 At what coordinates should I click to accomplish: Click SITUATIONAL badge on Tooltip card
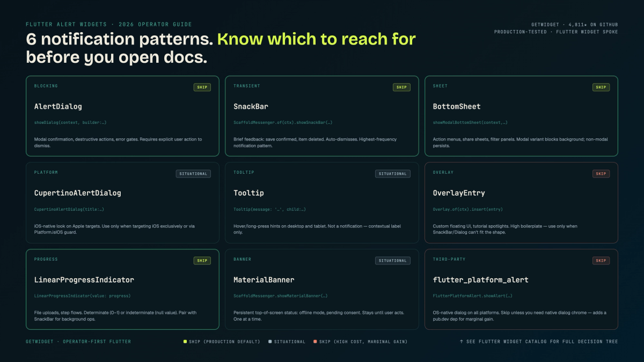[x=393, y=174]
